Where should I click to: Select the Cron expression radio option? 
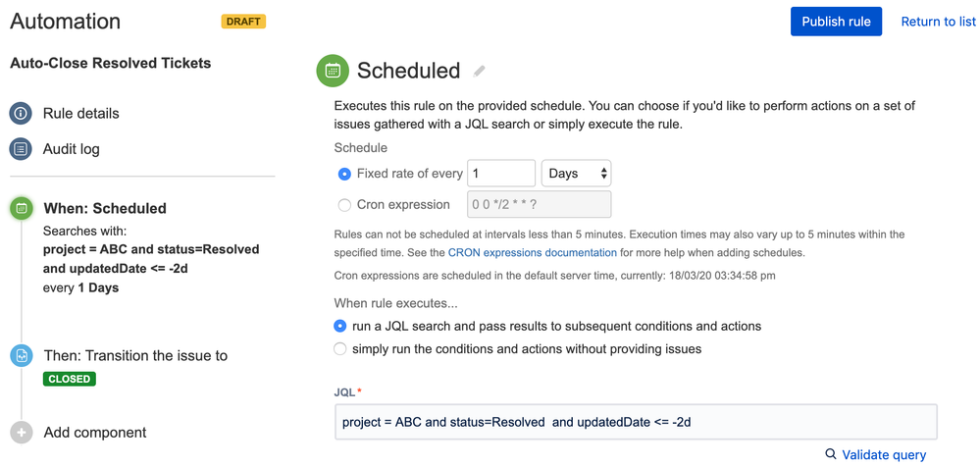click(344, 205)
